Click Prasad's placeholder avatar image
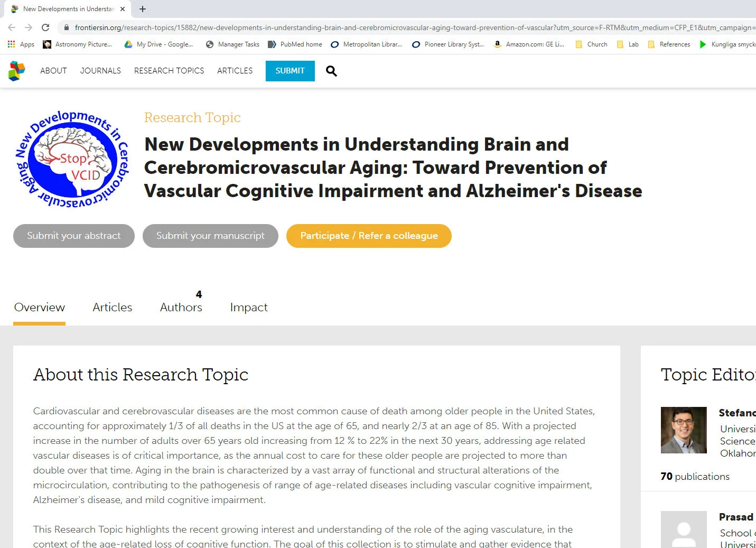756x548 pixels. point(684,530)
